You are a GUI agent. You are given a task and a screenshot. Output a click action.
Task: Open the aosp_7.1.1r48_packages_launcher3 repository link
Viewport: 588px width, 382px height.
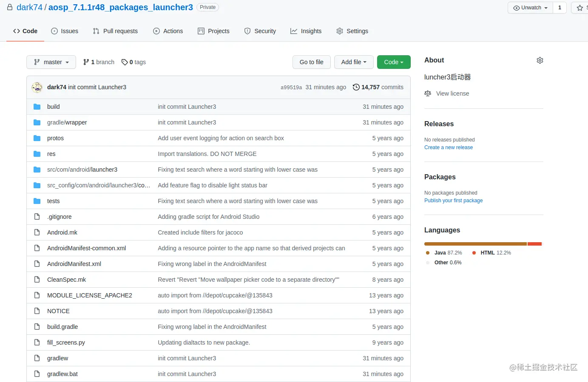(121, 7)
